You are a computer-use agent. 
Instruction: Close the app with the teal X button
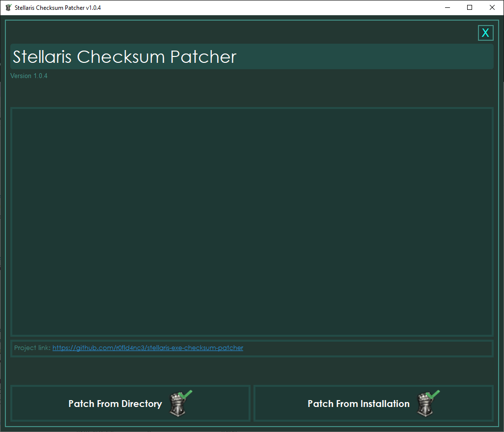click(x=485, y=33)
